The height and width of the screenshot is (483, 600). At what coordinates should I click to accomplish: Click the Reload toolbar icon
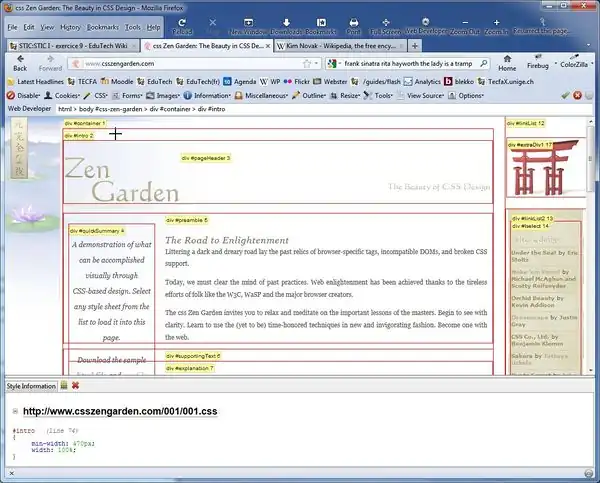(182, 22)
